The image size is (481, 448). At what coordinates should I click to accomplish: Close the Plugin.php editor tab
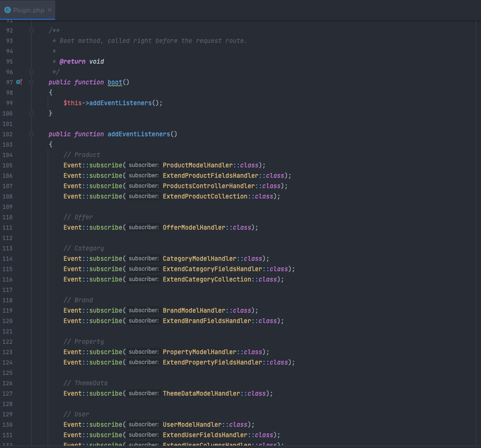click(50, 10)
